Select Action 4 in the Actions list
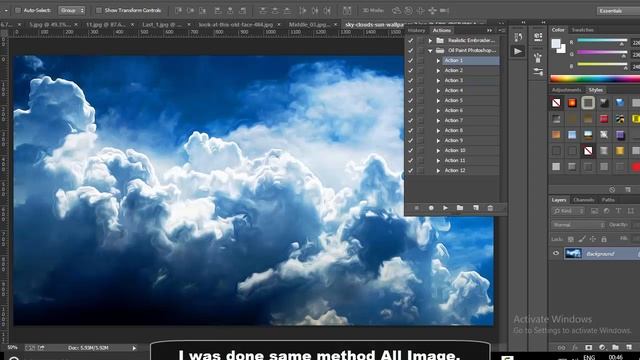Screen dimensions: 640x360 [453, 91]
